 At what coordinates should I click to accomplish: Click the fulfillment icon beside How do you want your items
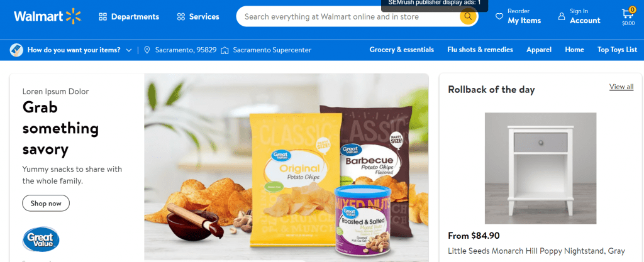[16, 50]
